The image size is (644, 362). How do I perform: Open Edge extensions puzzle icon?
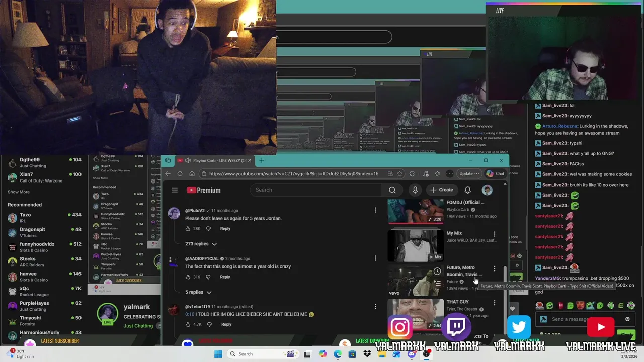pos(412,174)
